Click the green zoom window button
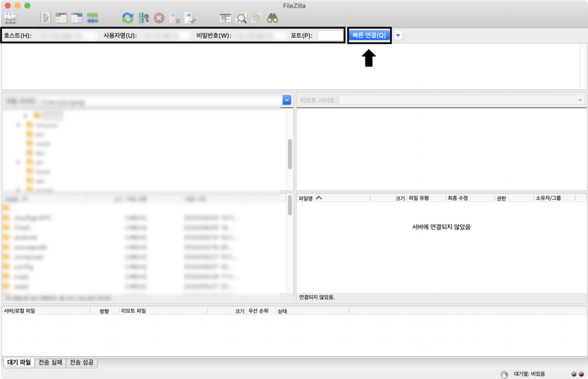This screenshot has width=588, height=379. (27, 6)
